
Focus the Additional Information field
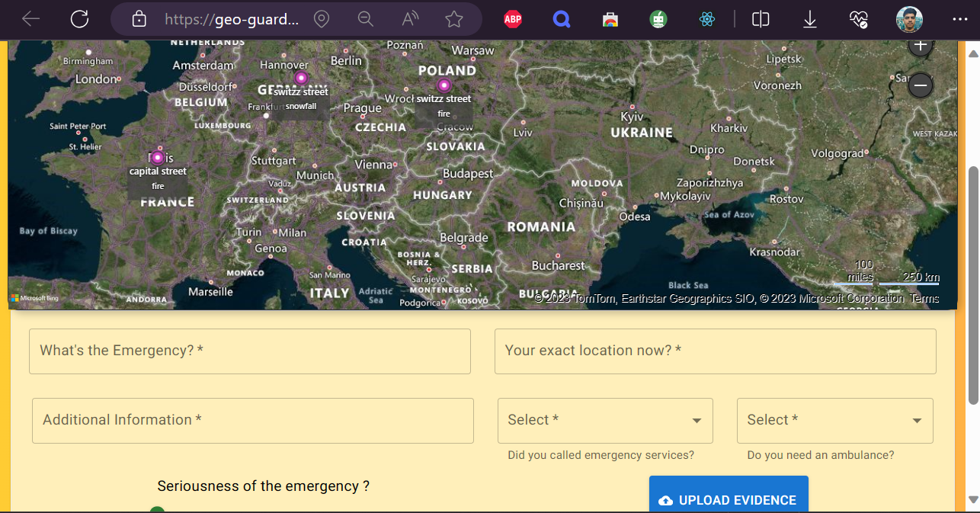[252, 421]
